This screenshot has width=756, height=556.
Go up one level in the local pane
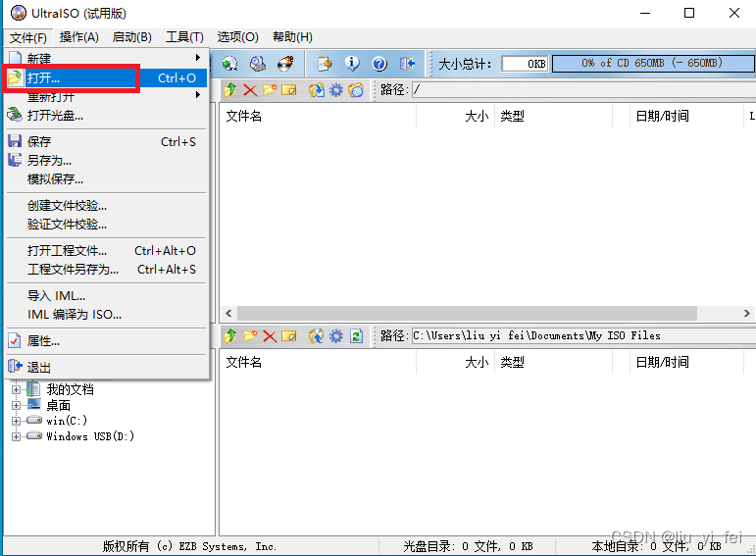coord(230,335)
